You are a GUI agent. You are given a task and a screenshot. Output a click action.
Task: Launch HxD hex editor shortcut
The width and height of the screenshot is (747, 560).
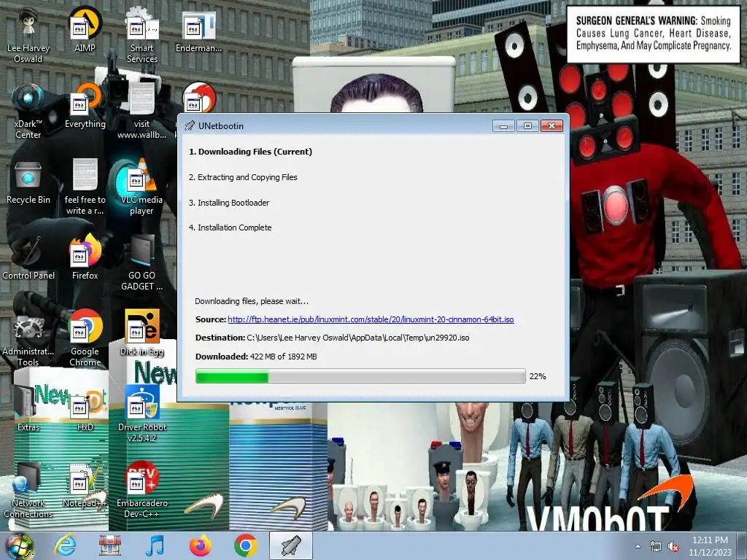coord(85,409)
